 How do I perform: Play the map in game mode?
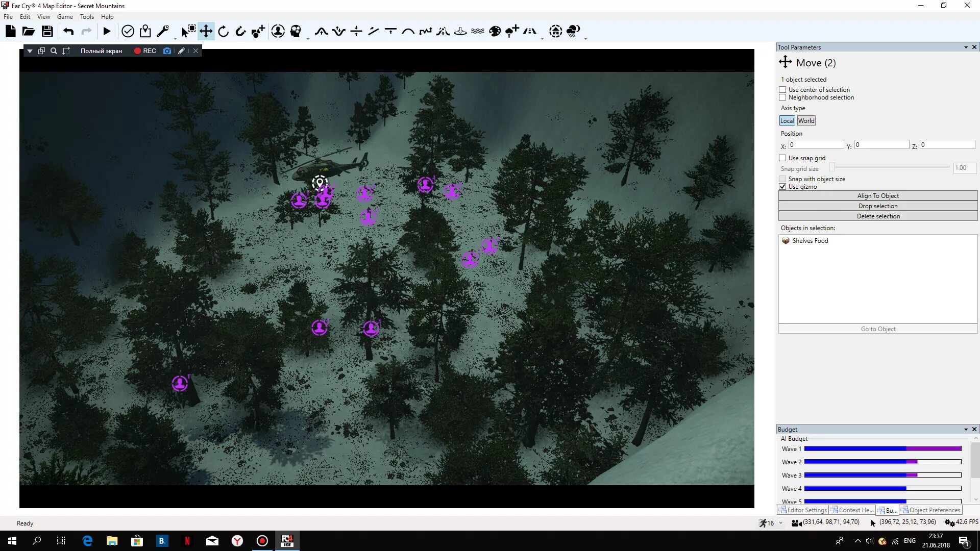(107, 32)
